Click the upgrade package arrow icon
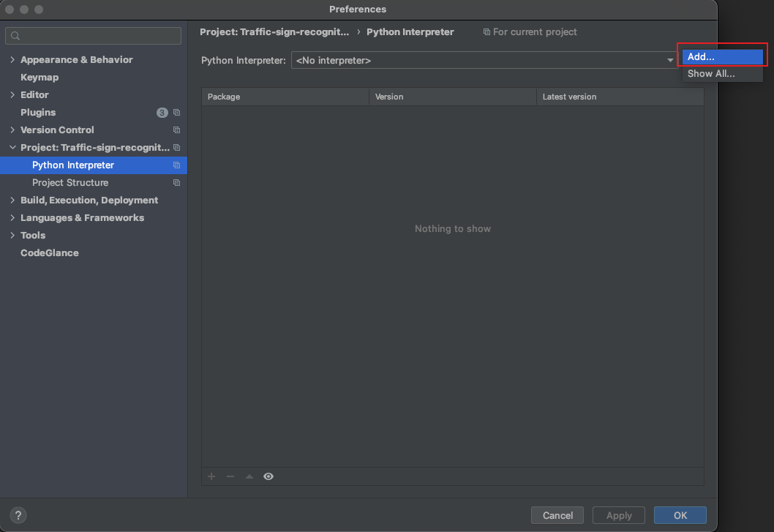The height and width of the screenshot is (532, 774). pos(249,476)
